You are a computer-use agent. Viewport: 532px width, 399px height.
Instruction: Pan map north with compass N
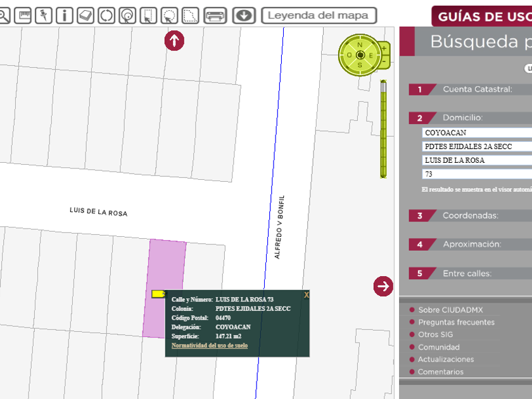pos(360,44)
